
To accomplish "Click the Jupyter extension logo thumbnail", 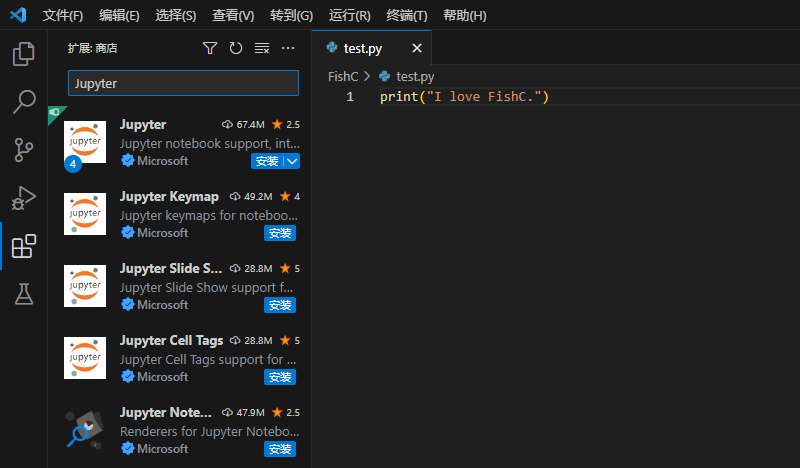I will point(85,142).
